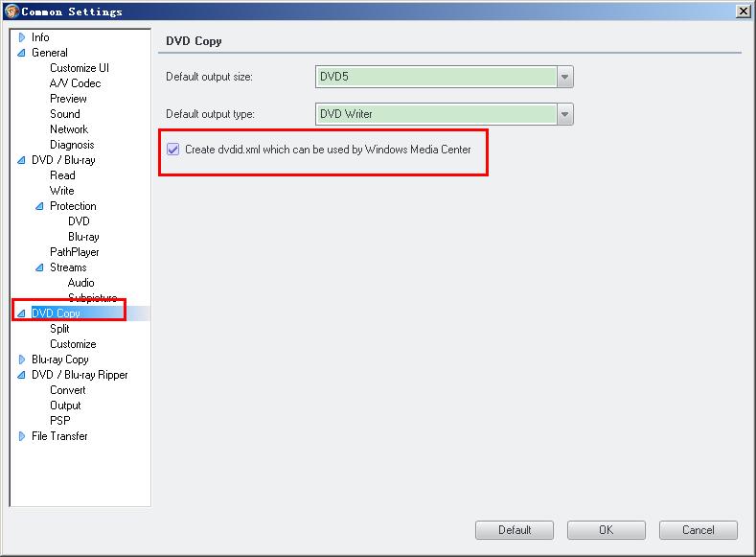Select Info in the settings tree
The width and height of the screenshot is (756, 557).
point(40,37)
